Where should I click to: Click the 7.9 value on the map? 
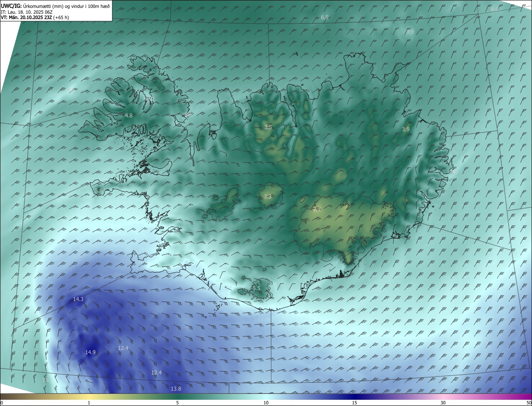pyautogui.click(x=410, y=32)
